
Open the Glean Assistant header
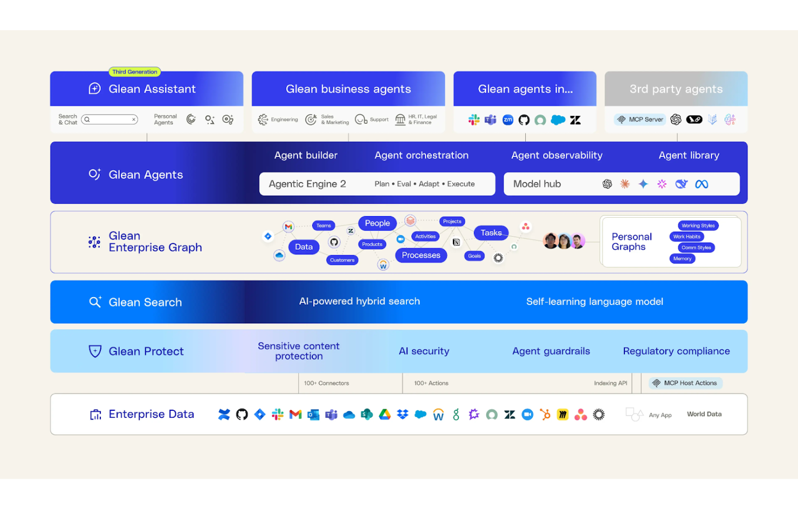[147, 89]
